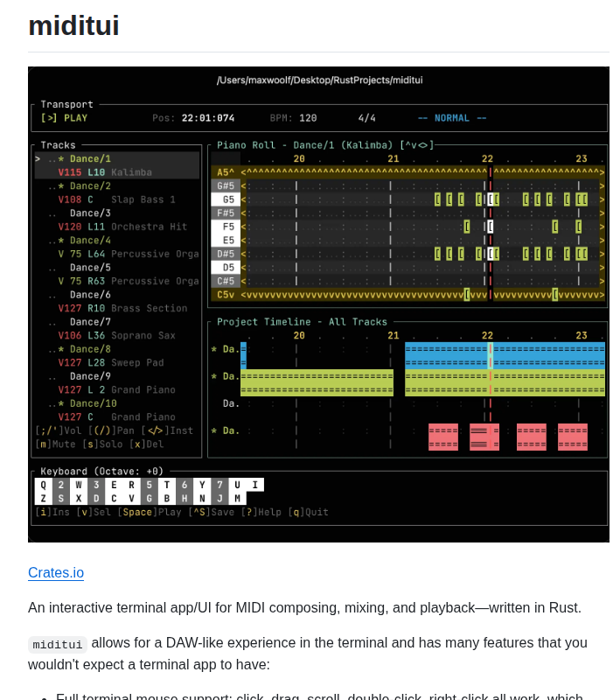Click the W key on the on-screen keyboard

point(79,486)
